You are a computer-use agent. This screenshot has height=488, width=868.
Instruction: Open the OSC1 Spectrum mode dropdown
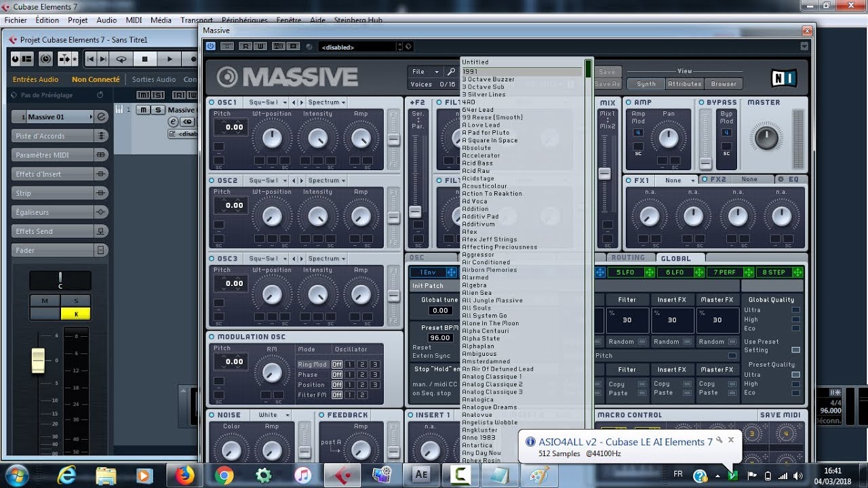point(326,102)
